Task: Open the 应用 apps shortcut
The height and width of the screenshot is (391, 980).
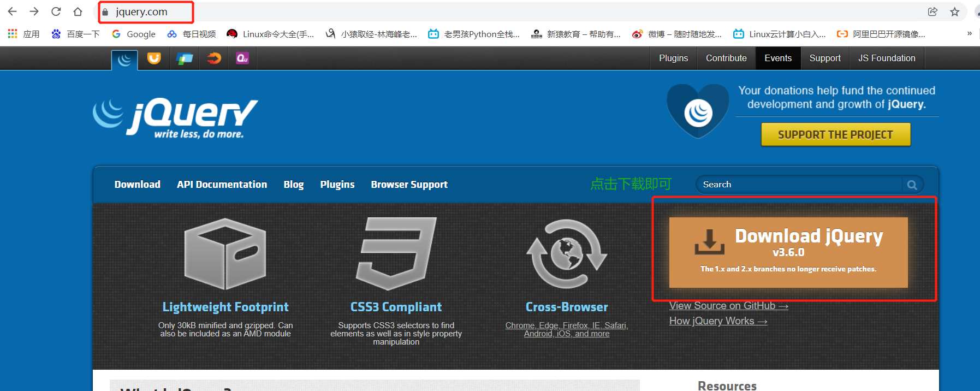Action: click(23, 34)
